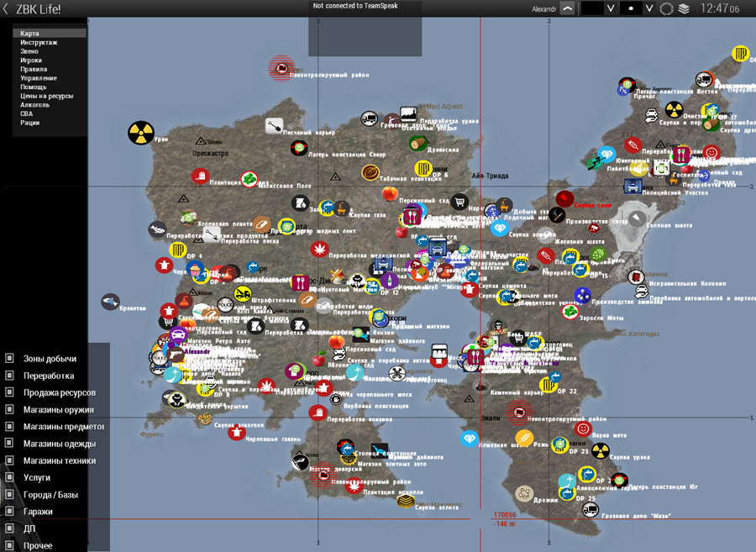Toggle Прочее filter checkbox

coord(9,545)
